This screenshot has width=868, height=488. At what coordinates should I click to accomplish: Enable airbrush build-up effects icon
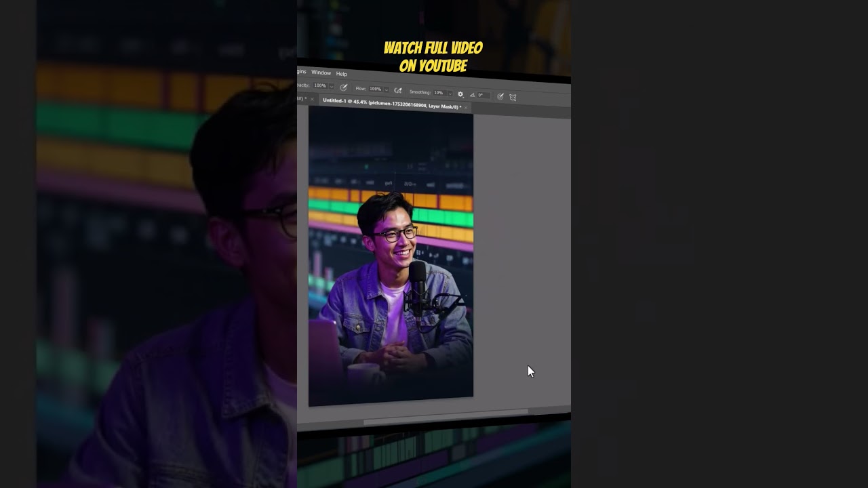pos(398,90)
